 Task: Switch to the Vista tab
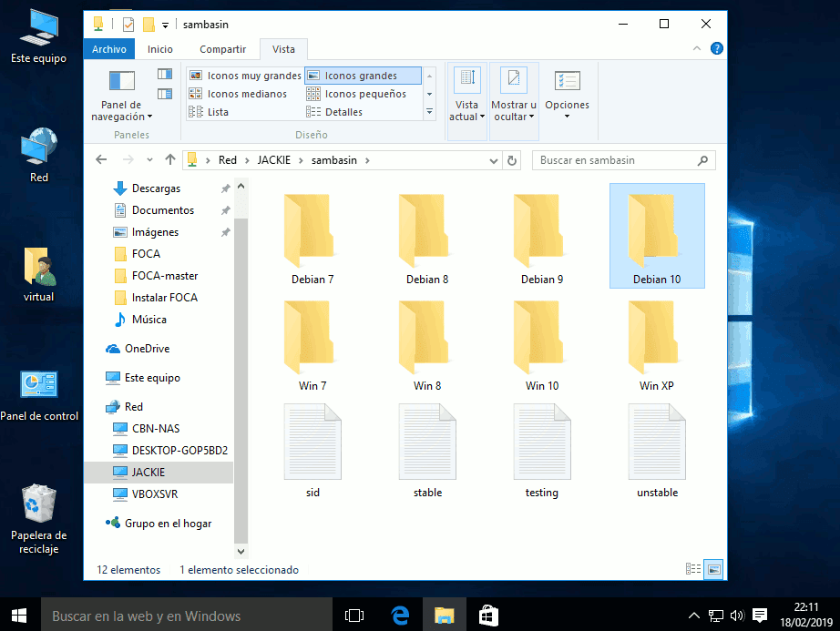(283, 49)
